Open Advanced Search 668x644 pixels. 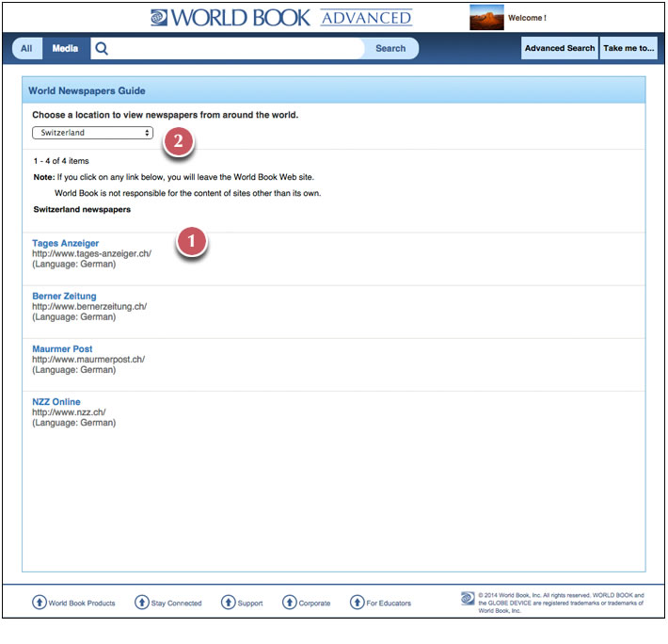click(560, 48)
